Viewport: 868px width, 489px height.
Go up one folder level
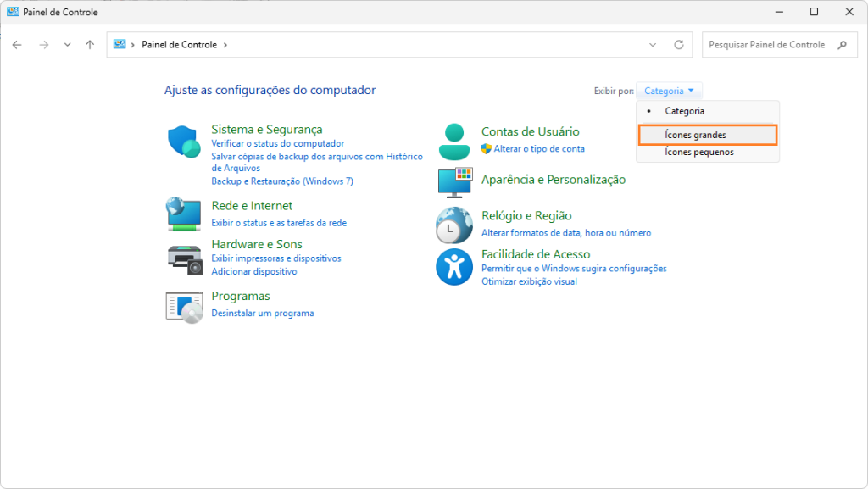(90, 45)
